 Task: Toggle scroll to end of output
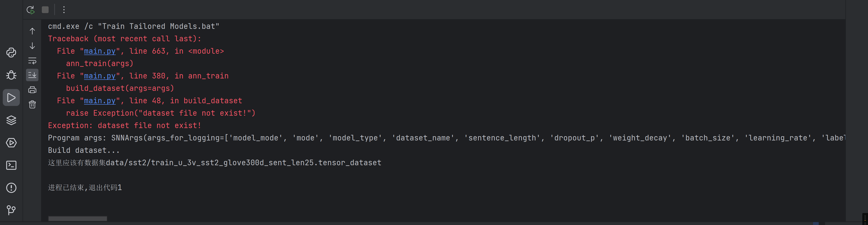pyautogui.click(x=32, y=75)
